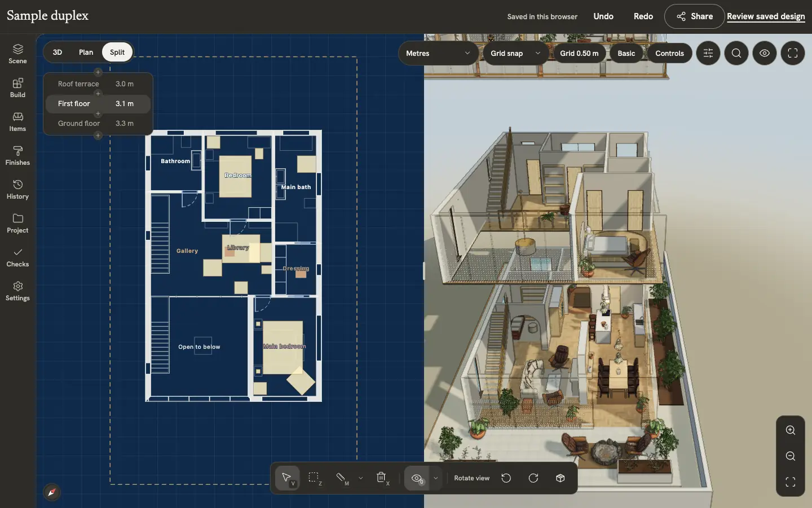Open the Review saved design link

[x=766, y=16]
